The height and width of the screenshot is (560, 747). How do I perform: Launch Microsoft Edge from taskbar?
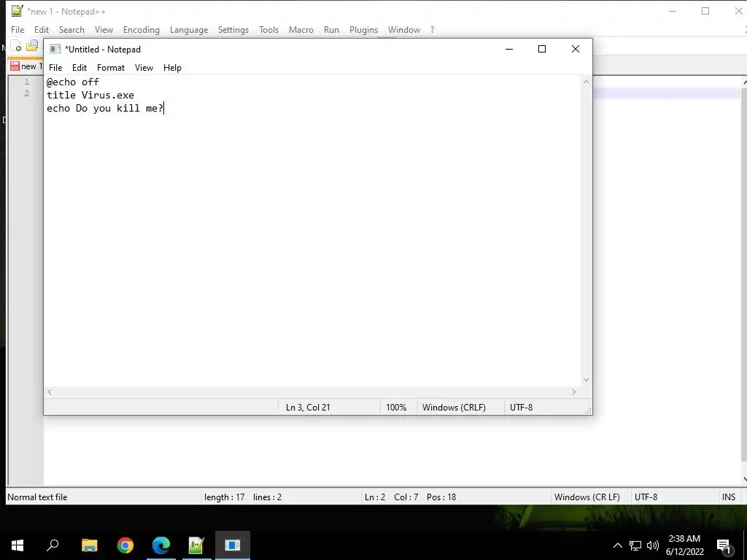(x=161, y=545)
